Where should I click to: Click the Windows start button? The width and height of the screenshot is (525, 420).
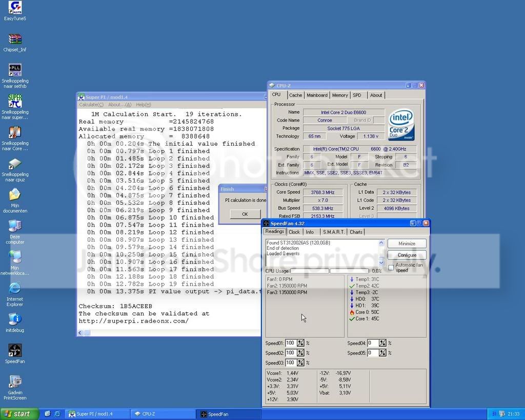point(19,414)
